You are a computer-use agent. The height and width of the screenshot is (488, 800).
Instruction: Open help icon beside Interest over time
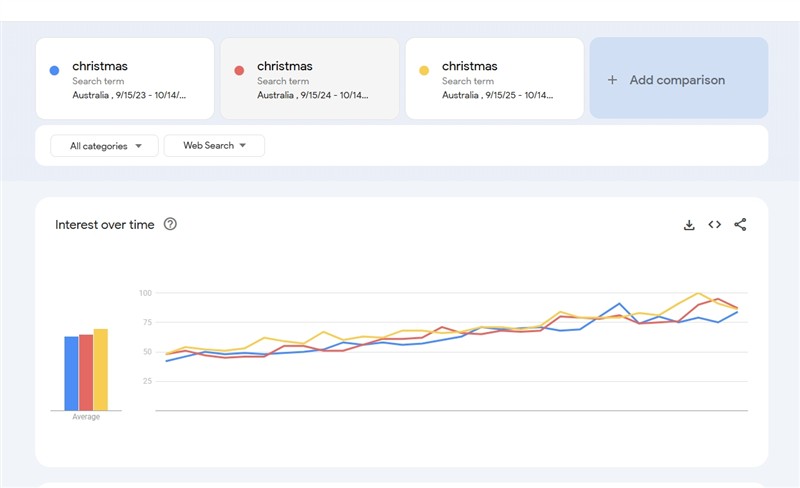[170, 225]
